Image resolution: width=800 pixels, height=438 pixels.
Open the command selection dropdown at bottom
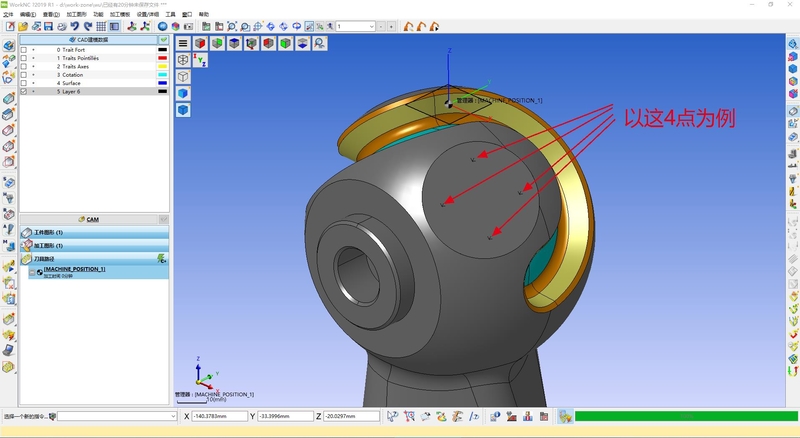pyautogui.click(x=117, y=416)
